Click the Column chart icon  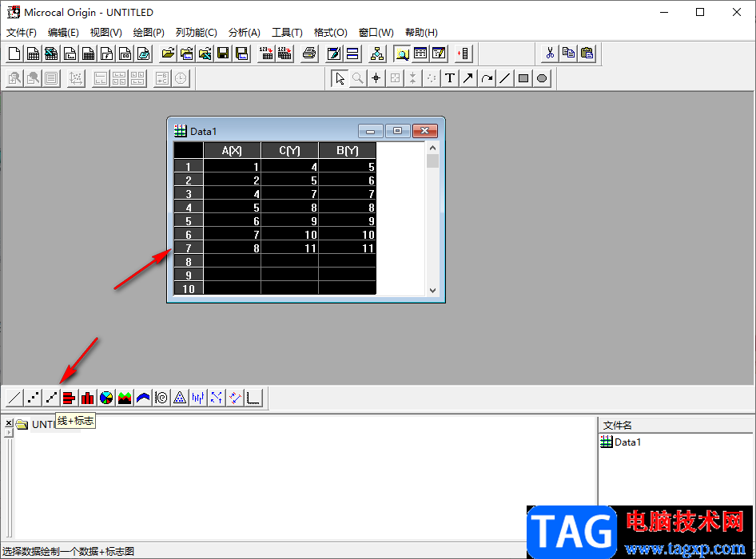pyautogui.click(x=88, y=398)
